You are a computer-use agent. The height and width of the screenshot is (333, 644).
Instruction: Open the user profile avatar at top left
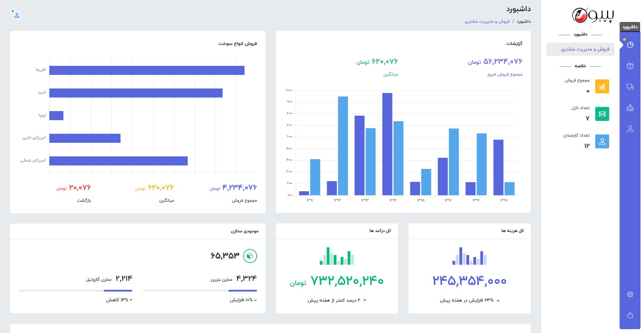pyautogui.click(x=16, y=15)
